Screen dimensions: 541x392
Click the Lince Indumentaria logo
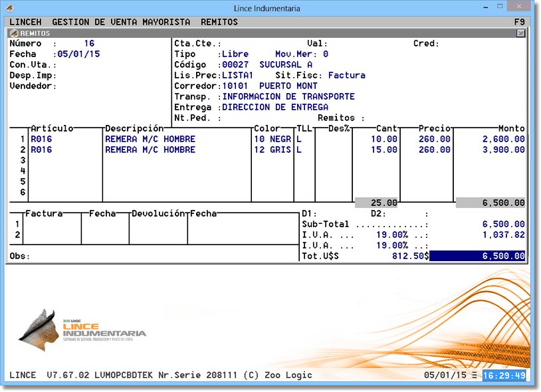[82, 330]
